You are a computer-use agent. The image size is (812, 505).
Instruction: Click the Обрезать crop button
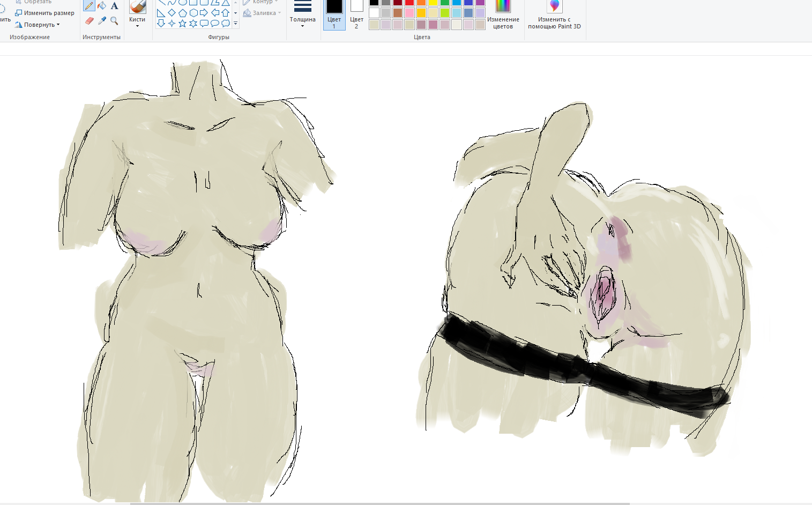pyautogui.click(x=33, y=2)
